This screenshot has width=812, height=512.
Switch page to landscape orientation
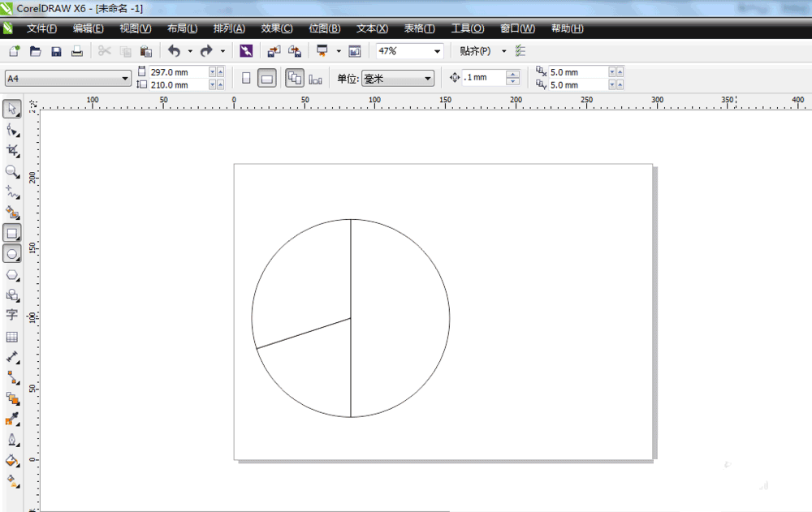click(x=266, y=78)
